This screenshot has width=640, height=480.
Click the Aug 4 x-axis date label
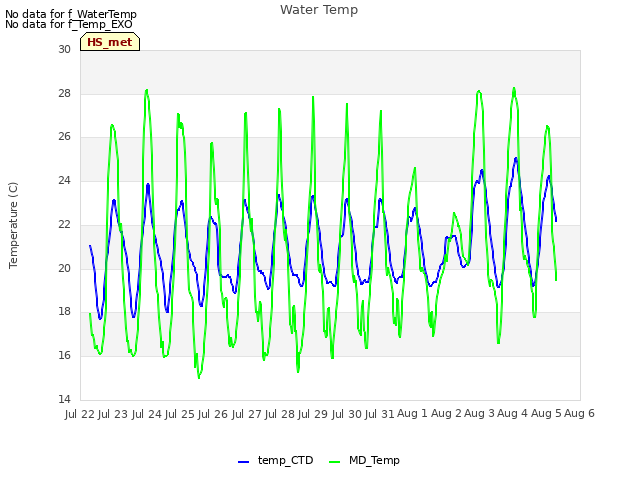pyautogui.click(x=513, y=413)
